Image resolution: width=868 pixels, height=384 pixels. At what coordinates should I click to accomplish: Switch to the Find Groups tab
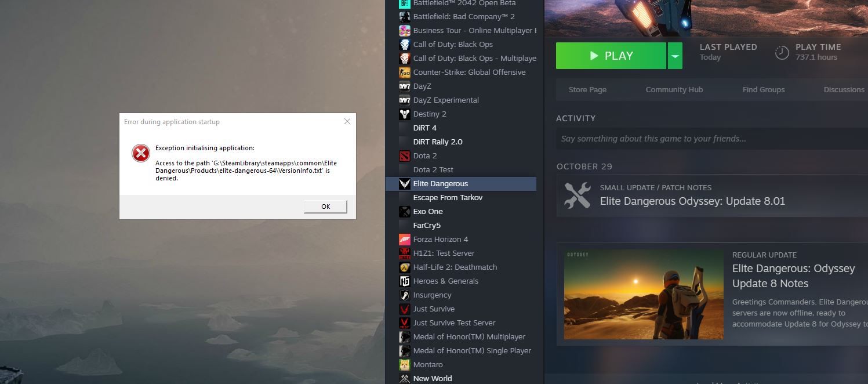tap(764, 89)
